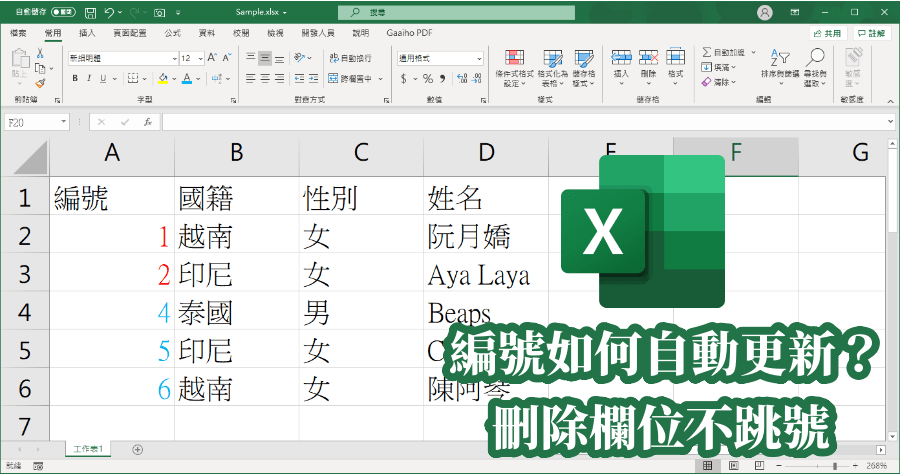Switch to Normal view in status bar
Image resolution: width=900 pixels, height=474 pixels.
point(708,465)
